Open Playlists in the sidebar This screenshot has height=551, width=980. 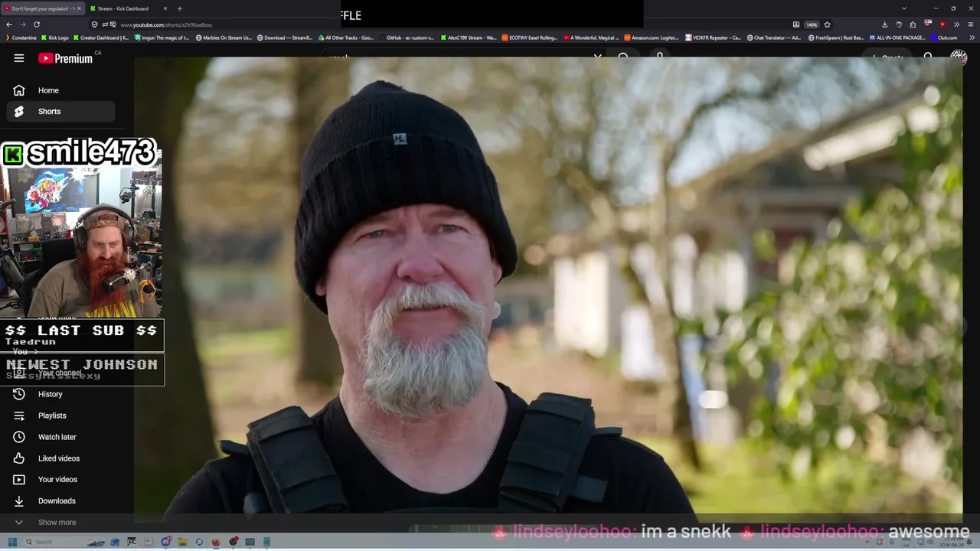tap(61, 416)
